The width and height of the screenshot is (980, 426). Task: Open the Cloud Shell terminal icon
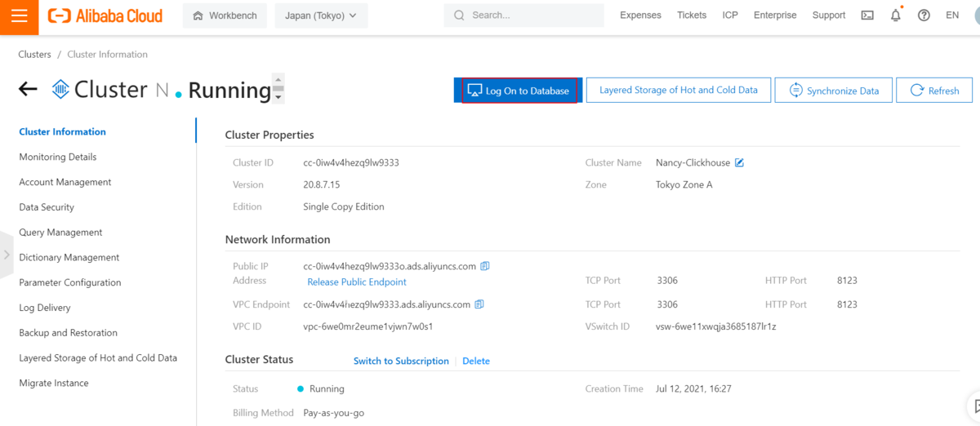point(867,16)
